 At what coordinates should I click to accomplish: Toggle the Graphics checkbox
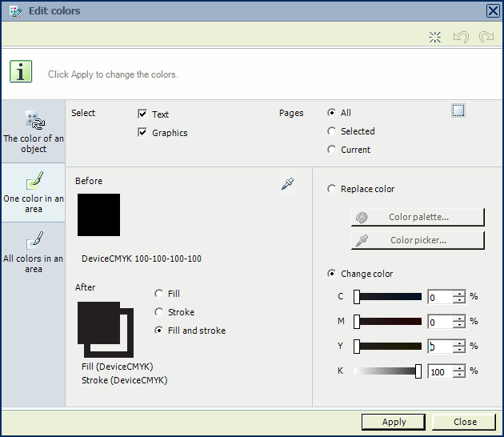(x=143, y=133)
